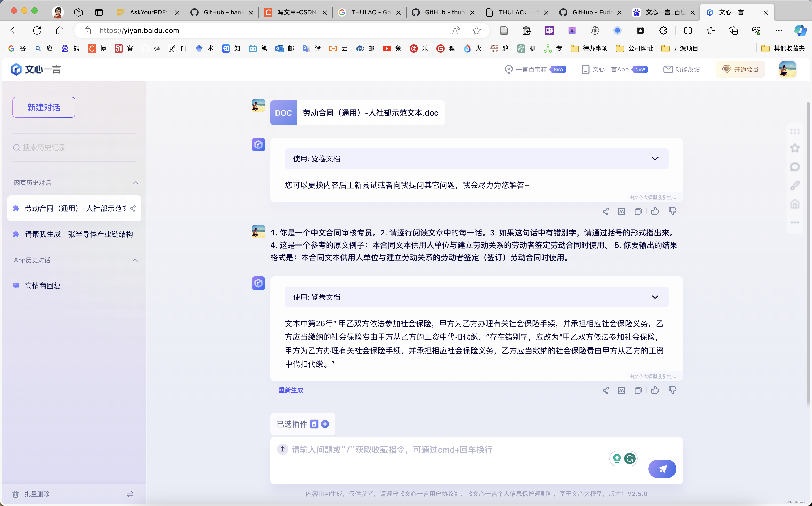The height and width of the screenshot is (506, 812).
Task: Open a new browser tab with plus
Action: [783, 12]
